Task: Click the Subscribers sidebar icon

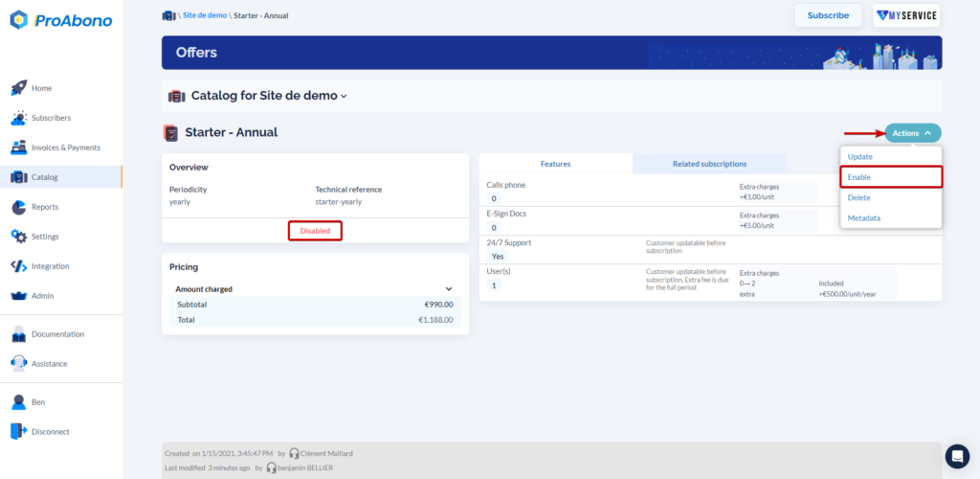Action: (19, 118)
